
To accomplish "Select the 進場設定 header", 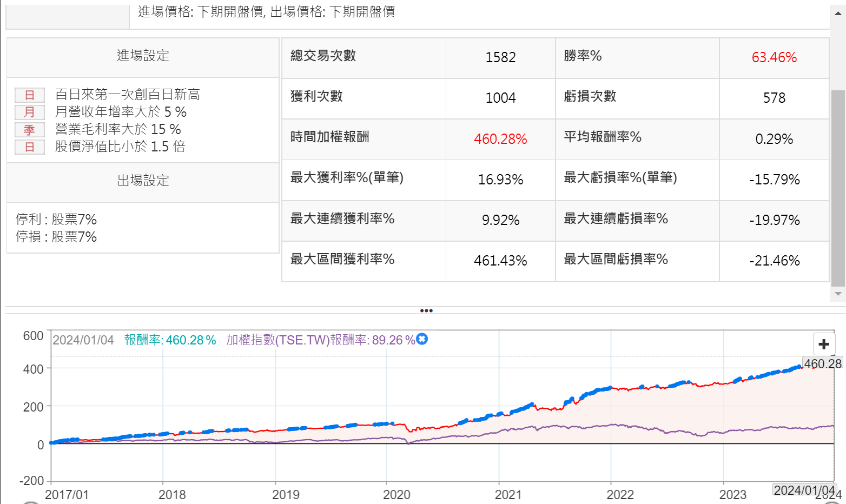I will (143, 56).
